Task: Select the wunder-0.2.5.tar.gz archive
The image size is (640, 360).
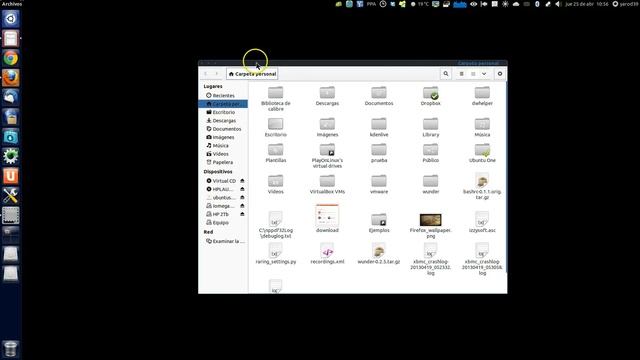Action: (x=379, y=254)
